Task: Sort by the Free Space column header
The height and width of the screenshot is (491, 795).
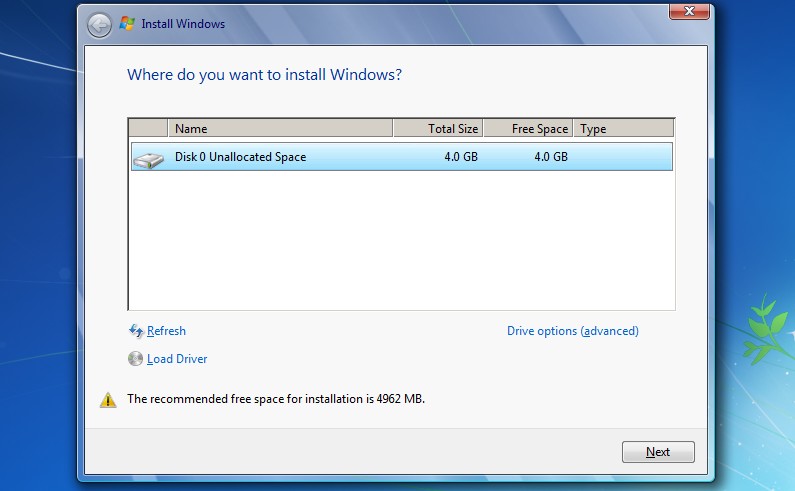Action: click(x=528, y=128)
